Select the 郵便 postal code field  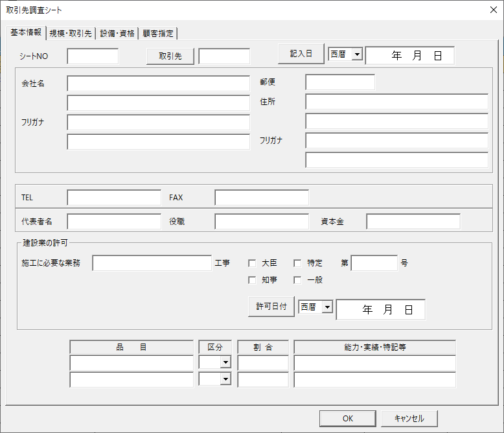340,82
